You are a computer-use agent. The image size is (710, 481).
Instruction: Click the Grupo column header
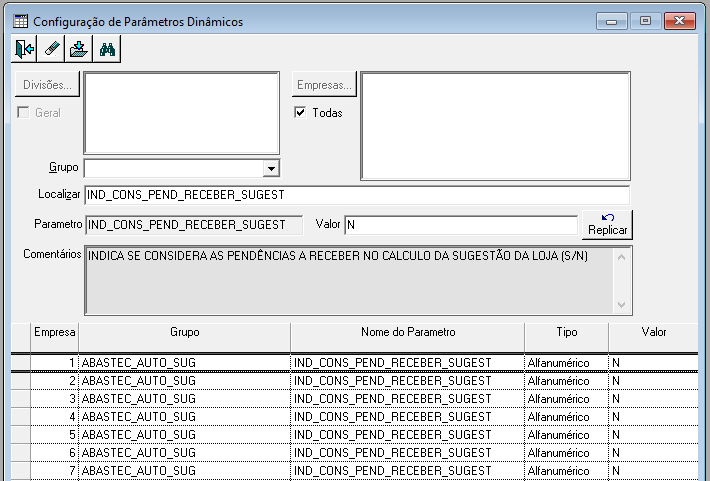coord(184,337)
